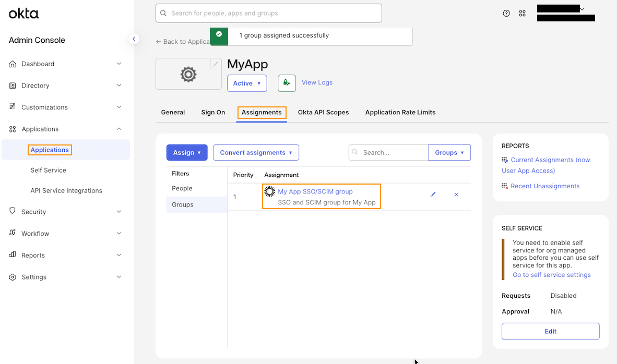617x364 pixels.
Task: Expand the Directory menu chevron
Action: (x=119, y=86)
